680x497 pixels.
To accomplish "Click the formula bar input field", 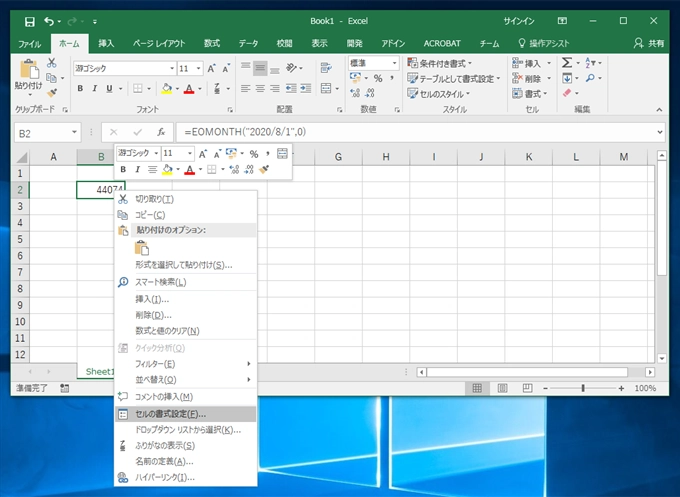I will point(415,132).
